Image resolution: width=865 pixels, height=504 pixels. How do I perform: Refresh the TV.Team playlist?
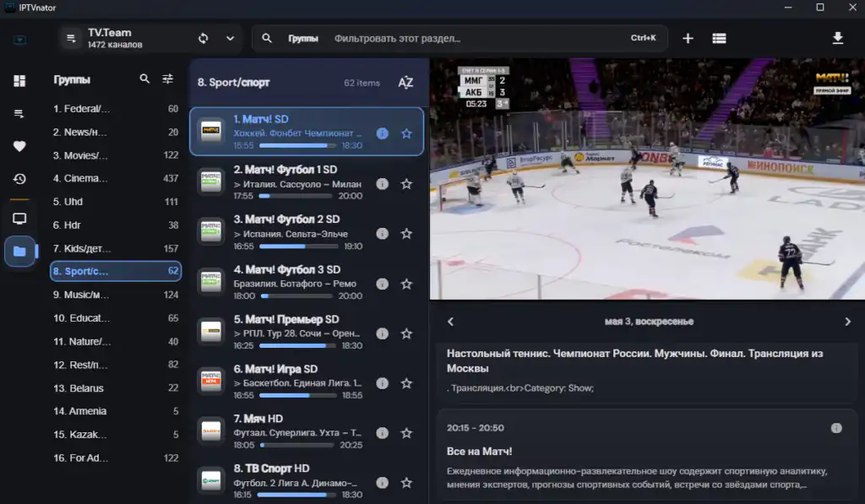[x=203, y=38]
